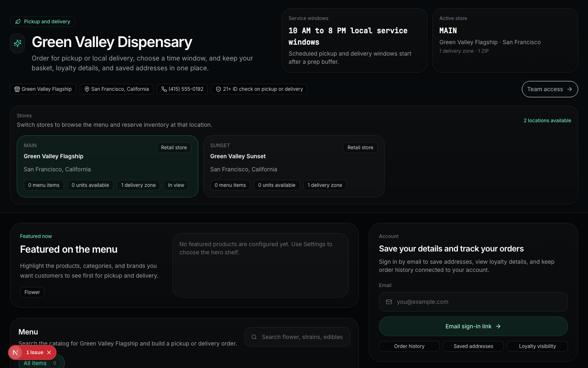The width and height of the screenshot is (588, 368).
Task: Click the 10 AM to 8 PM service windows heading
Action: click(348, 36)
